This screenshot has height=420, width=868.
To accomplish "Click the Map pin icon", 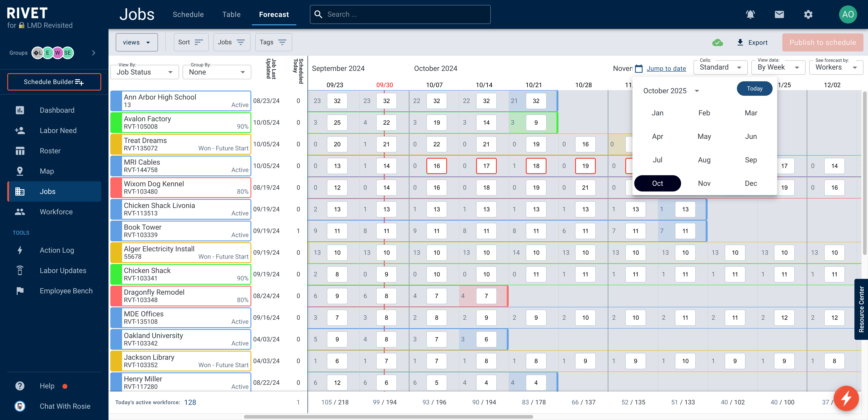I will (20, 171).
